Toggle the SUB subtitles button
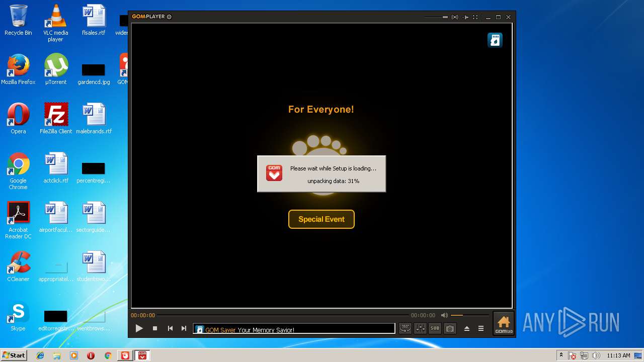 coord(435,328)
